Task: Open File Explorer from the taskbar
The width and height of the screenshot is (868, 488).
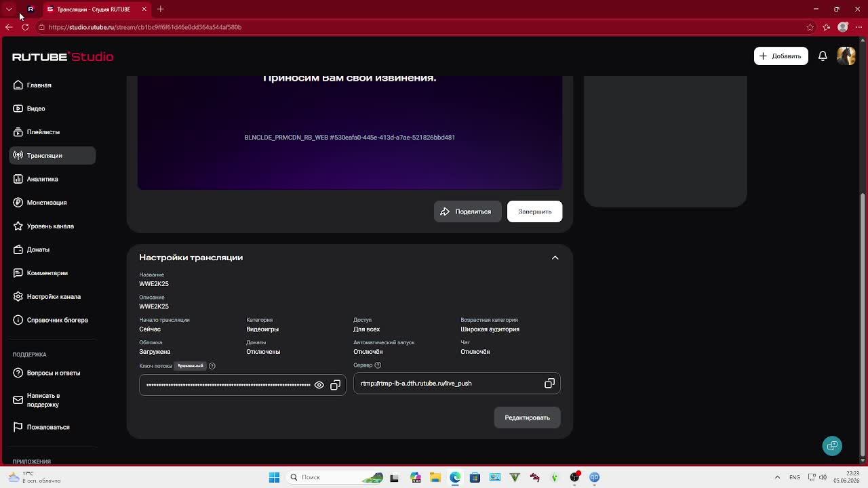Action: click(435, 477)
